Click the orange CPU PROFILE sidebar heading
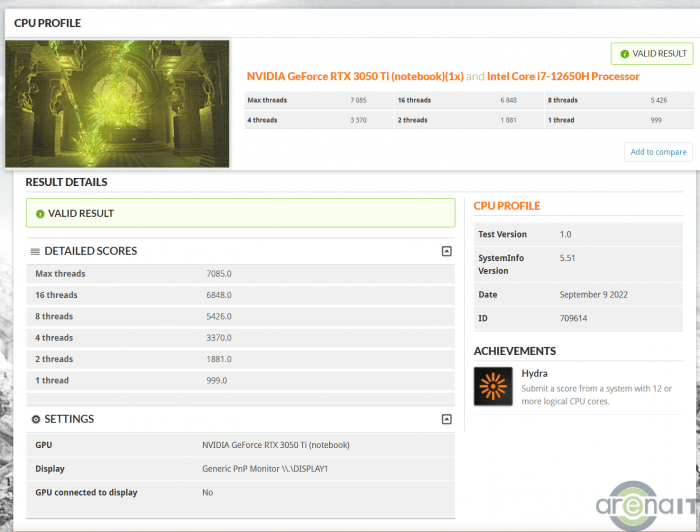The height and width of the screenshot is (532, 700). click(x=507, y=206)
